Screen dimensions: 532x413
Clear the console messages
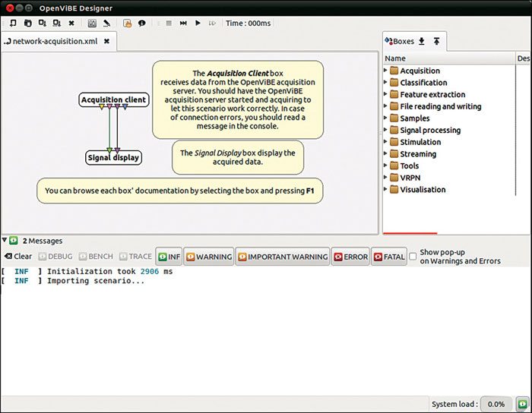[18, 257]
